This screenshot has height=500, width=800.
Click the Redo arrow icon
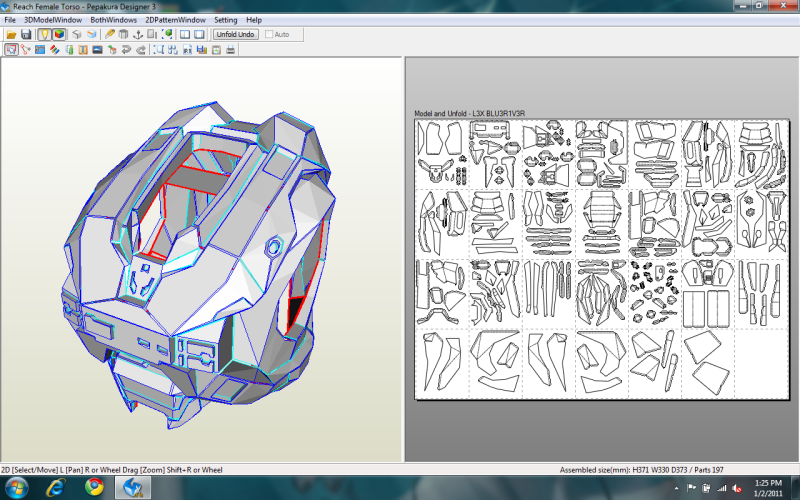click(141, 50)
